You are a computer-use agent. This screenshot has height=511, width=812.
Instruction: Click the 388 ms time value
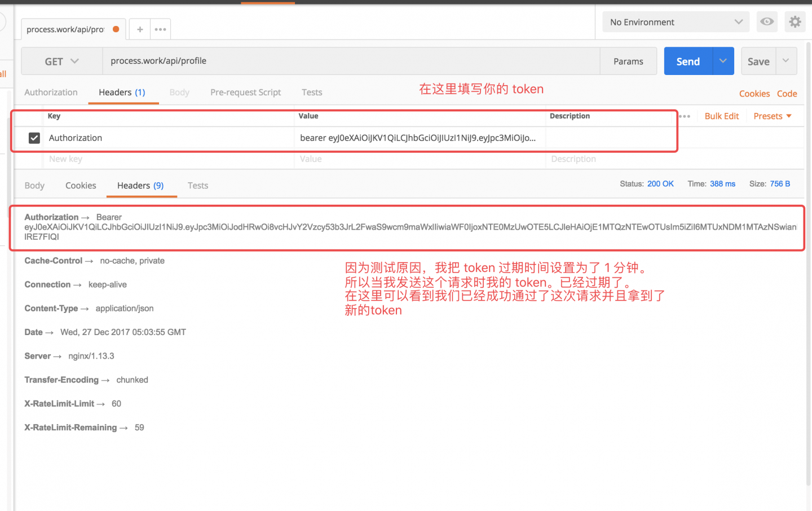coord(722,184)
